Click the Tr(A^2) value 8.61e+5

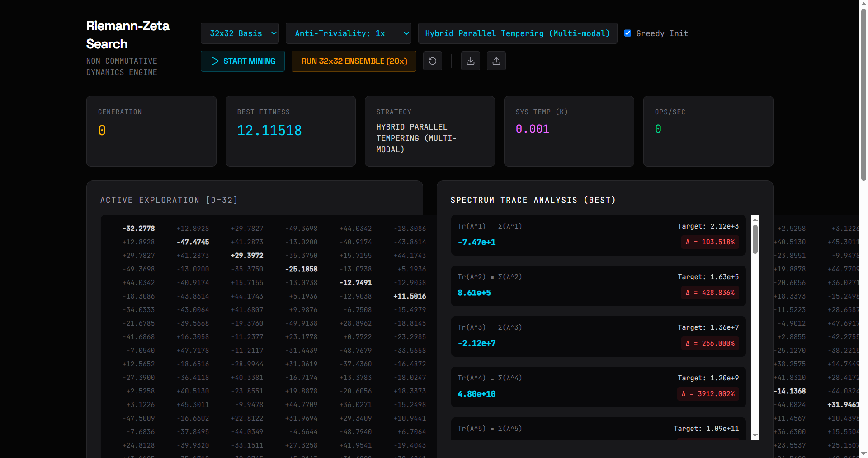click(x=474, y=293)
